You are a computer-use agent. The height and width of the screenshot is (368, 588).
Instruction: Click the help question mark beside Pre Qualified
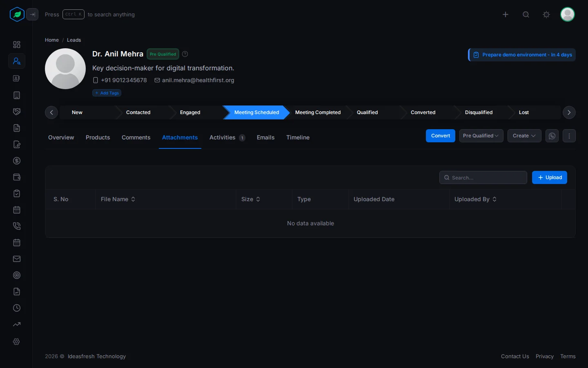(185, 54)
